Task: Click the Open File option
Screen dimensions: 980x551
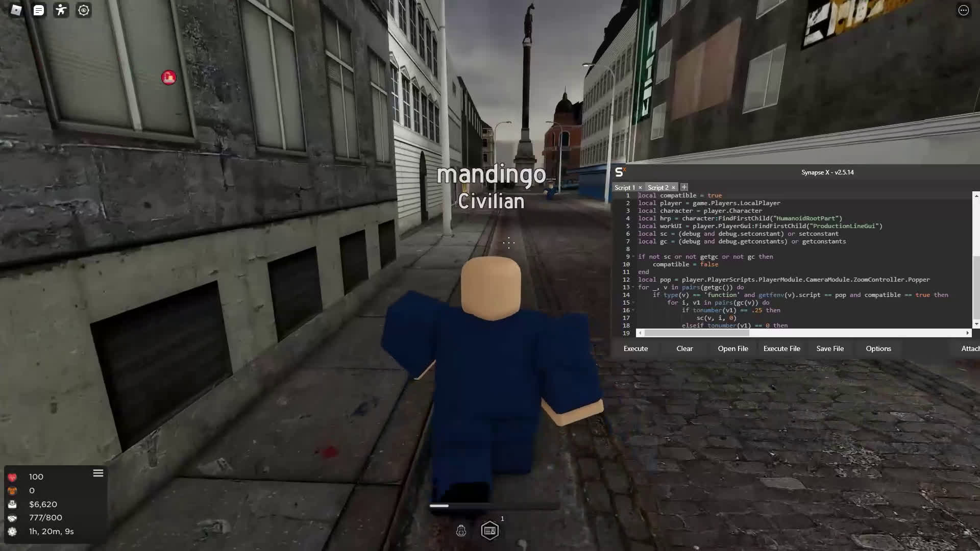Action: [733, 348]
